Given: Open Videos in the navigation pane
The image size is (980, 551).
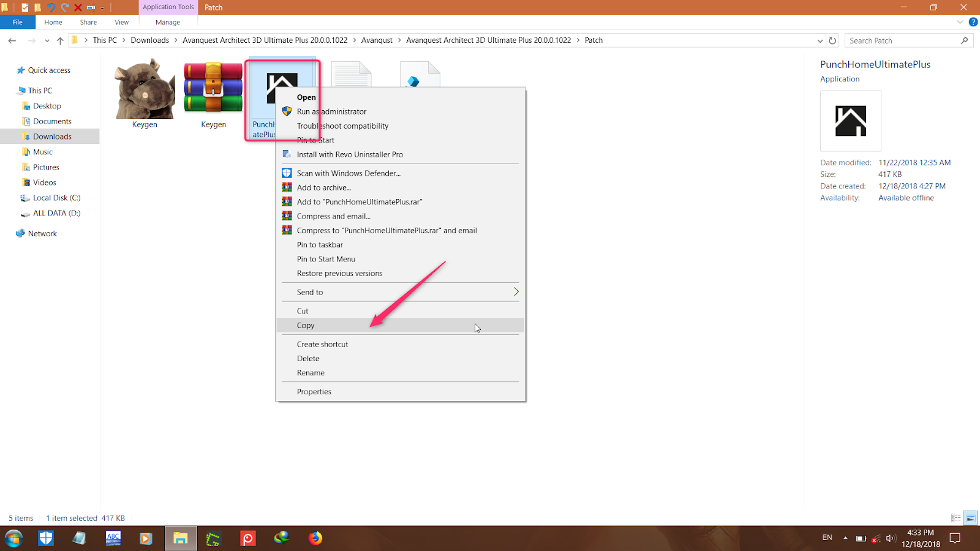Looking at the screenshot, I should (x=45, y=182).
